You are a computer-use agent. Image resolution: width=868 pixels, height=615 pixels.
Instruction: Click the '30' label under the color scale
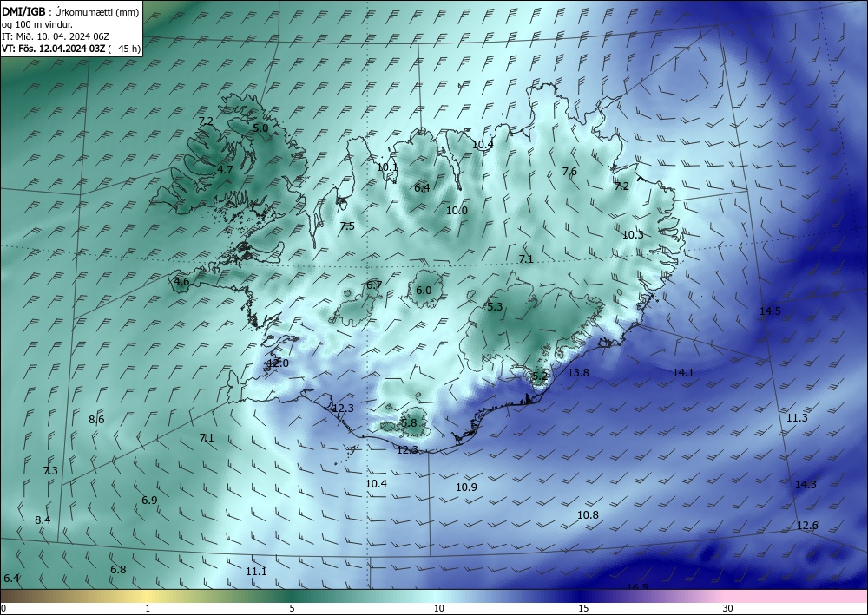728,608
